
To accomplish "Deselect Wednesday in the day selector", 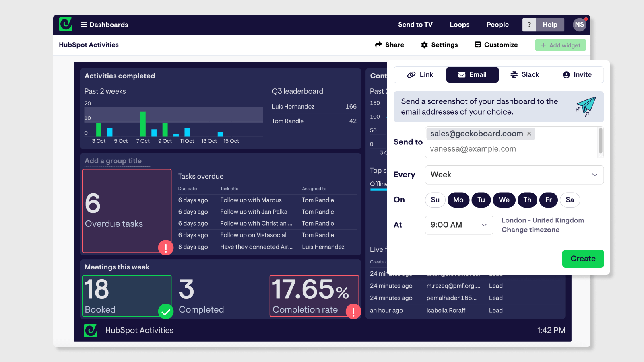I will (x=504, y=200).
